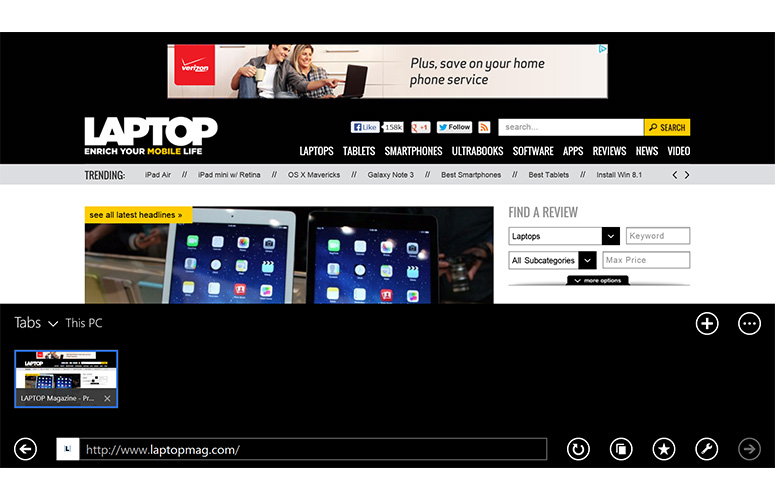Screen dimensions: 775x500
Task: Click the Facebook Like button
Action: [x=365, y=127]
